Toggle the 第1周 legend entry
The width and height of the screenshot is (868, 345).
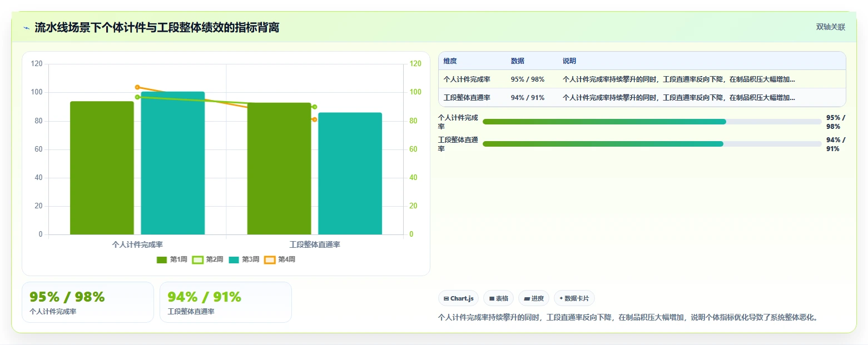172,259
